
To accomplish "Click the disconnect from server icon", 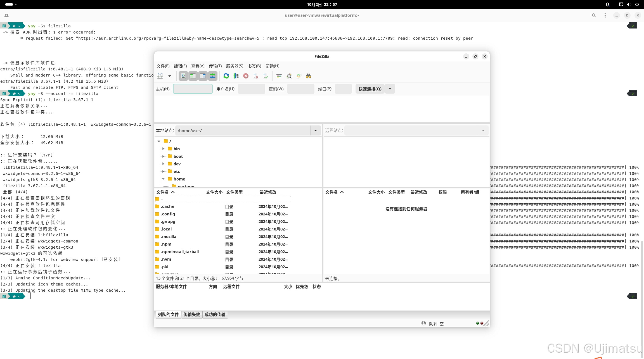I will coord(255,76).
